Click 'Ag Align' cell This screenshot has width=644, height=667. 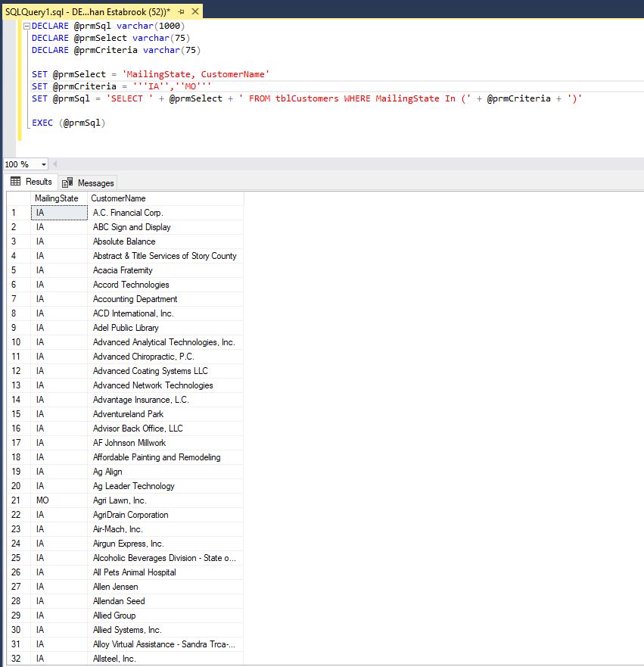pyautogui.click(x=166, y=472)
